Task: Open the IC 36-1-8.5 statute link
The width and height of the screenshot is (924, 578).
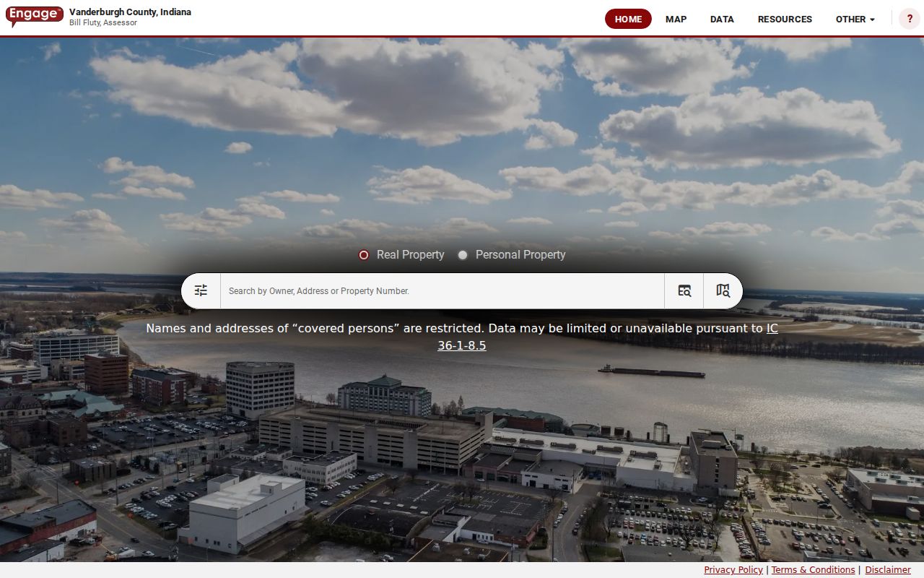Action: tap(462, 345)
